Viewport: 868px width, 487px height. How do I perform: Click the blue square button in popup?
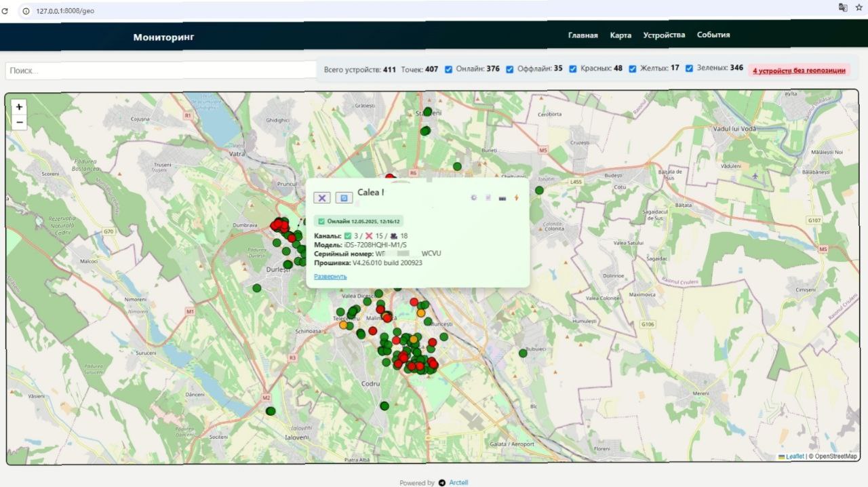(x=344, y=198)
